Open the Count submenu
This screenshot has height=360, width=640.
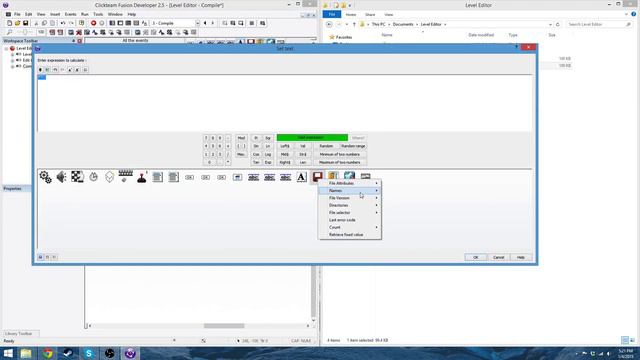tap(350, 227)
